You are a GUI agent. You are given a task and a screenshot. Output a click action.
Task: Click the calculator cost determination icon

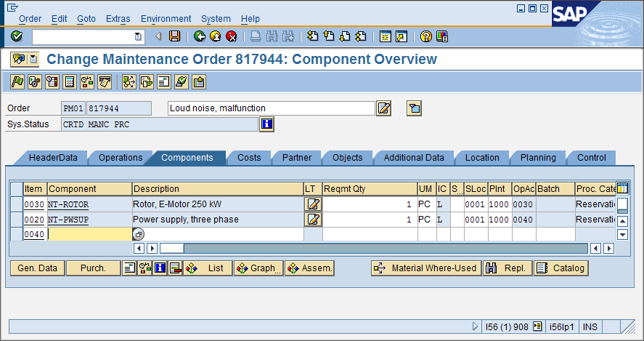tap(70, 82)
